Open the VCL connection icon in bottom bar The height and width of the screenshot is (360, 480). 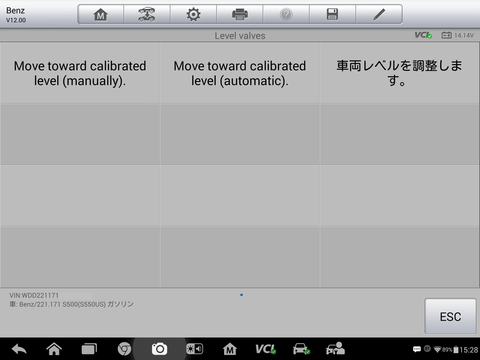265,349
